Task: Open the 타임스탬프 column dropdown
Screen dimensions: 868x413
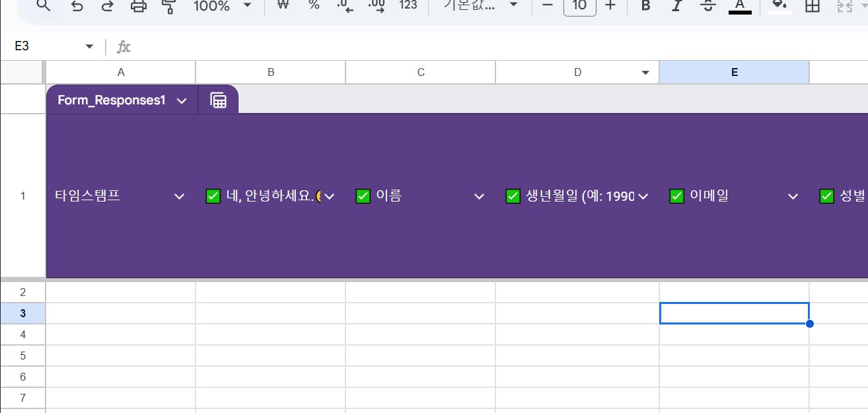Action: [179, 196]
